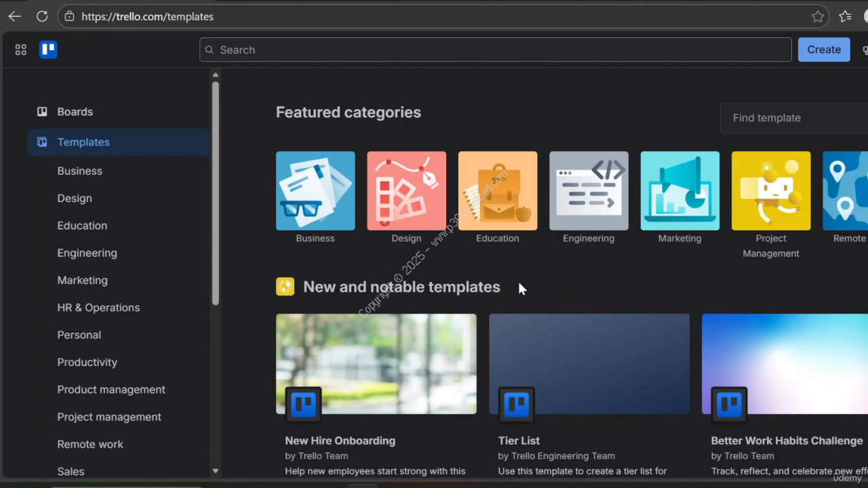
Task: Select the Design category icon
Action: [406, 191]
